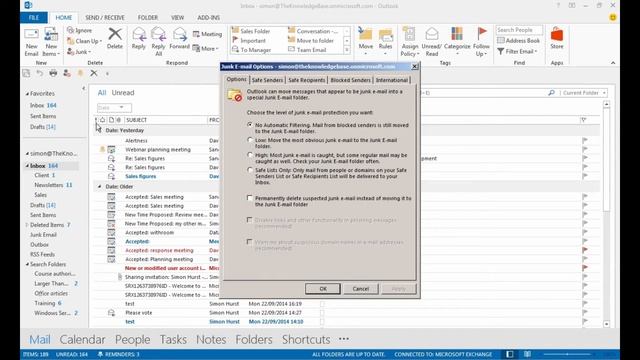Open the More respond dropdown
640x360 pixels.
coord(206,49)
